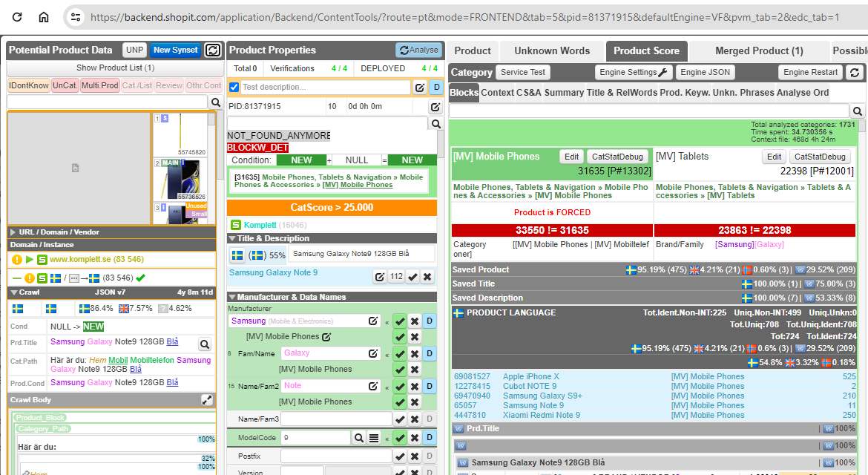
Task: Open the Engine Settings dropdown
Action: click(x=634, y=72)
